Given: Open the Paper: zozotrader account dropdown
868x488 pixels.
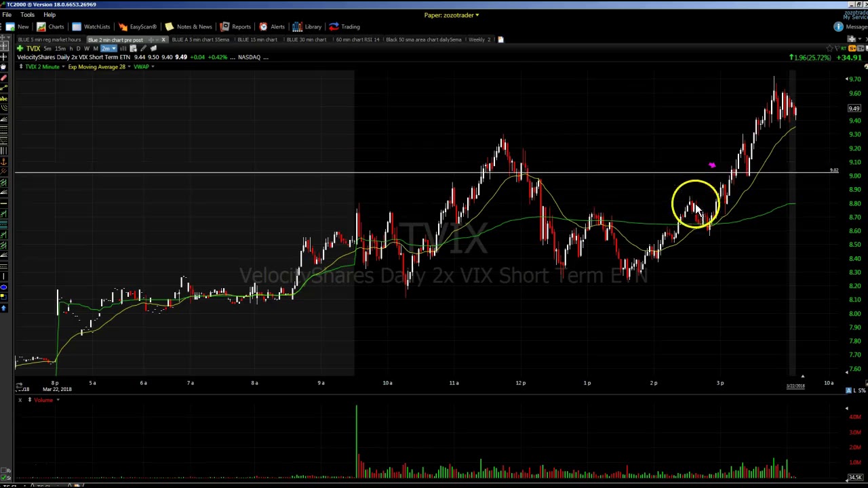Looking at the screenshot, I should (452, 15).
